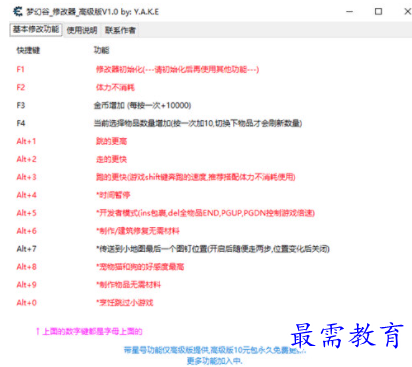The width and height of the screenshot is (412, 367).
Task: Click the 跑的更快 shift speed description
Action: (x=196, y=177)
